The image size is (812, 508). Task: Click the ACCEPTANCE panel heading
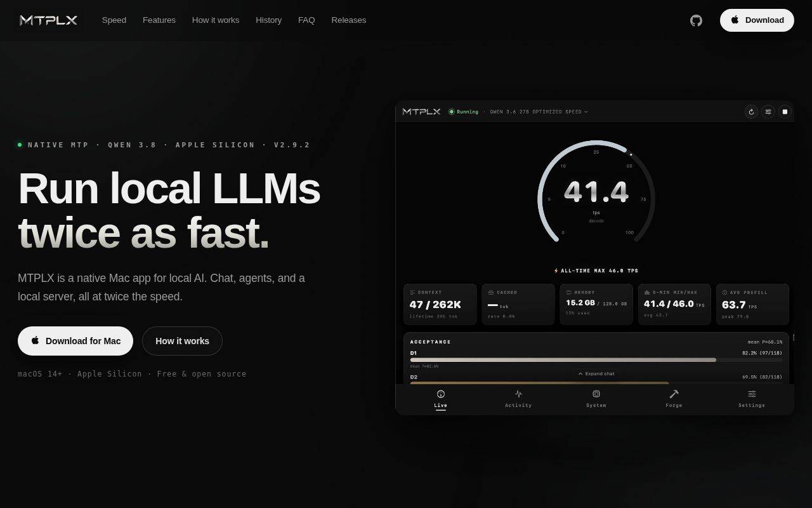pyautogui.click(x=431, y=342)
